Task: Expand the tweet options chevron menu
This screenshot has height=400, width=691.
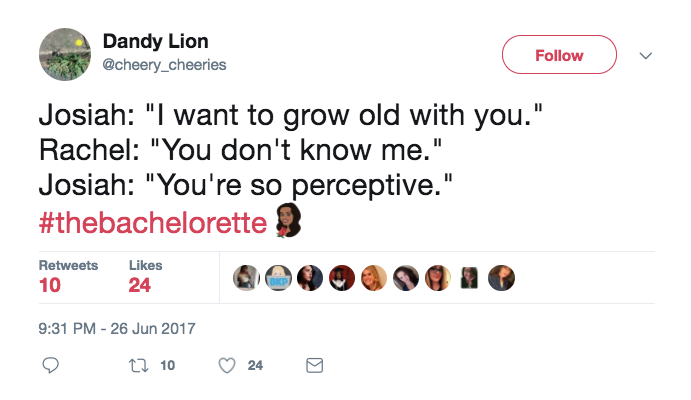Action: 645,55
